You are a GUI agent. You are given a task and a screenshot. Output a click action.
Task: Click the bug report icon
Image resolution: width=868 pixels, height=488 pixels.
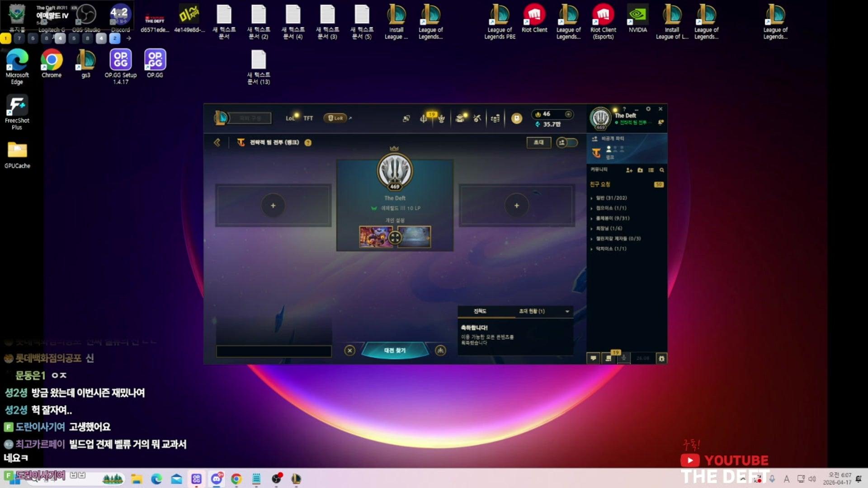click(x=661, y=358)
